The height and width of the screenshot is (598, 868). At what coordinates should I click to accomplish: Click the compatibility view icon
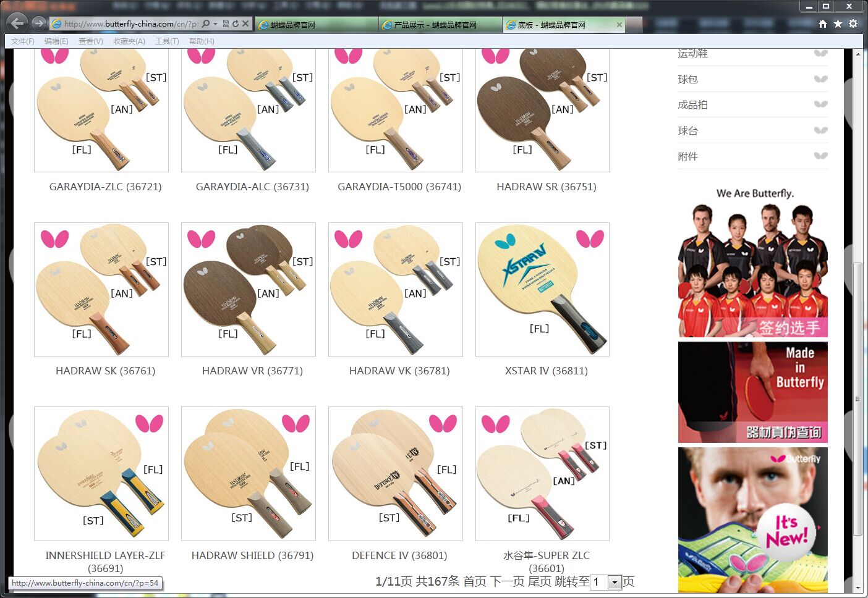[x=226, y=24]
